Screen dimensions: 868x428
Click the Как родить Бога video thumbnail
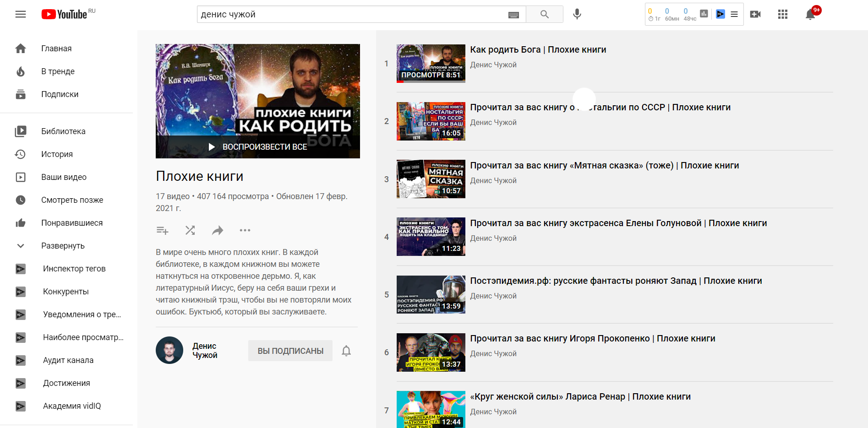coord(431,64)
